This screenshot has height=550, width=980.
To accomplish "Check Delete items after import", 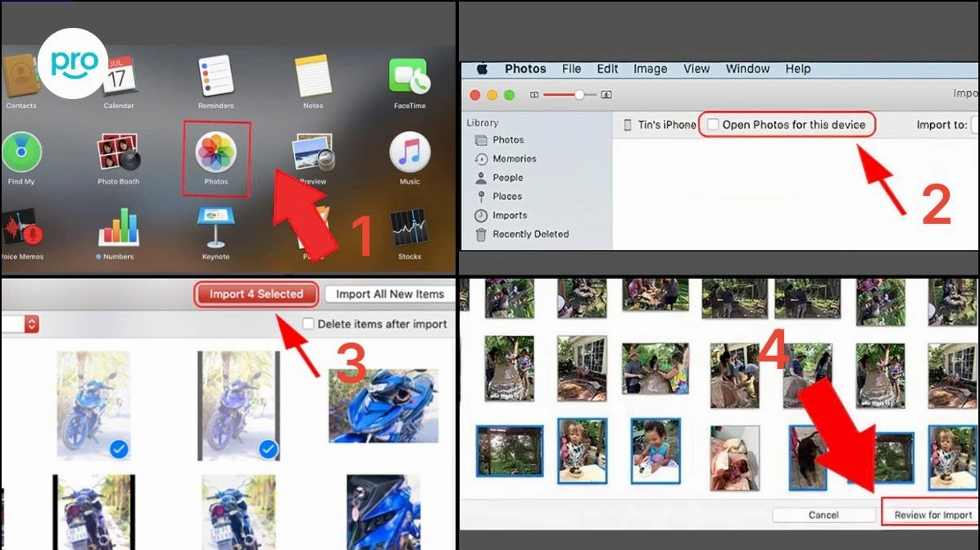I will pos(308,324).
